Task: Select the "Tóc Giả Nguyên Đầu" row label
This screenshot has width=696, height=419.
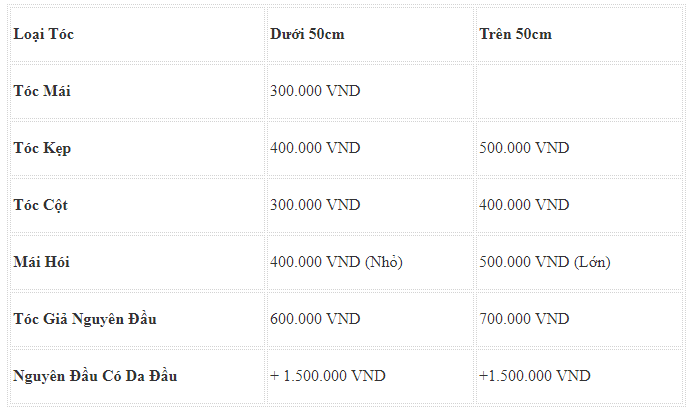Action: (85, 319)
